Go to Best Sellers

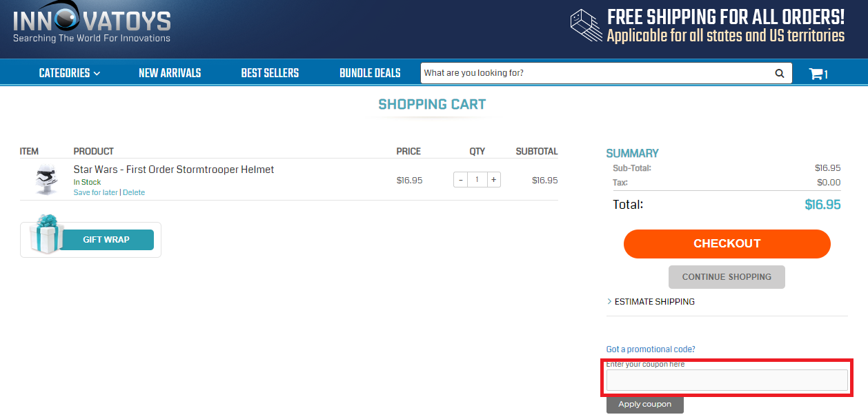[x=270, y=73]
